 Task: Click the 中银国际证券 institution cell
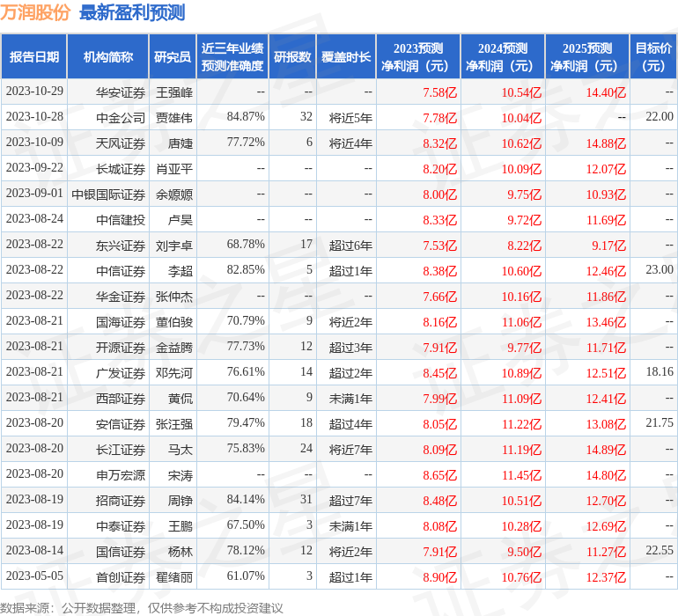(x=108, y=194)
